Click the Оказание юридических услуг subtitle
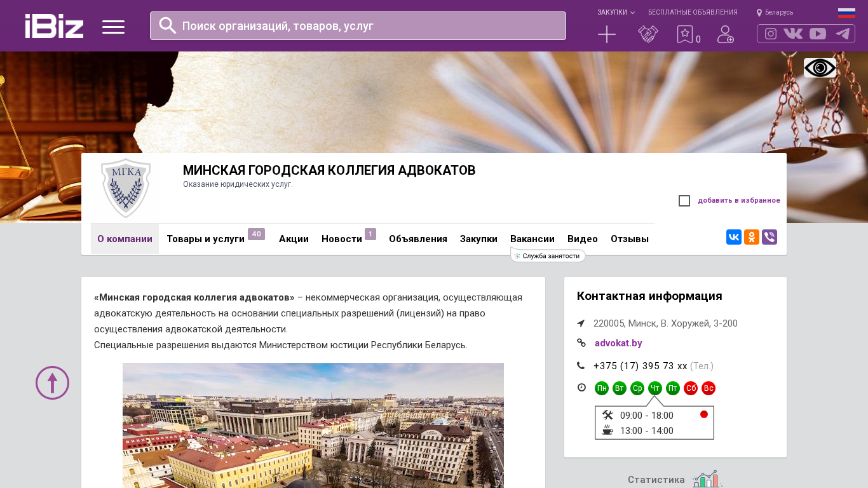This screenshot has height=488, width=868. point(238,184)
